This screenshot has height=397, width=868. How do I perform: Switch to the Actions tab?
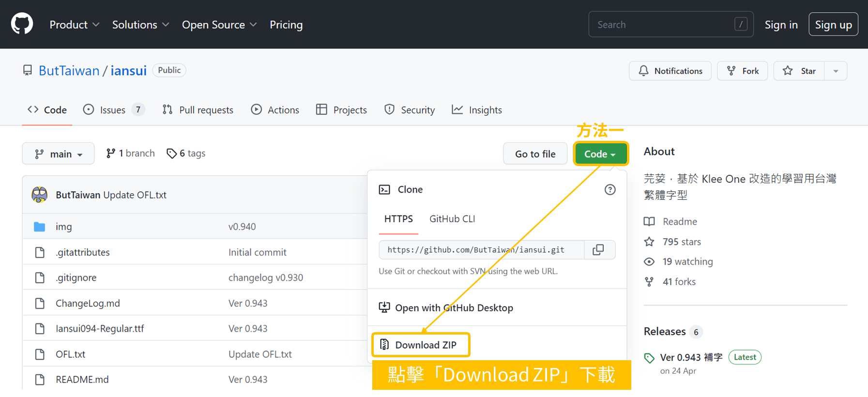coord(275,110)
